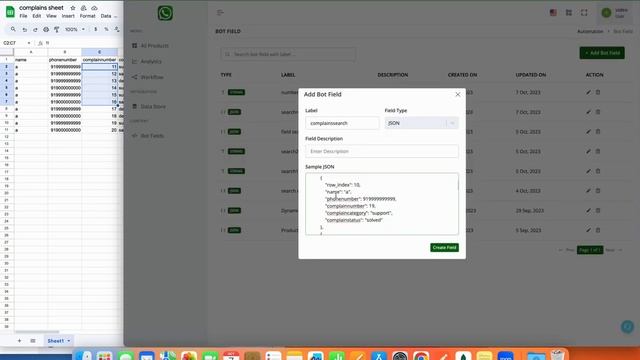
Task: Toggle the sidebar hamburger menu icon
Action: [x=220, y=13]
